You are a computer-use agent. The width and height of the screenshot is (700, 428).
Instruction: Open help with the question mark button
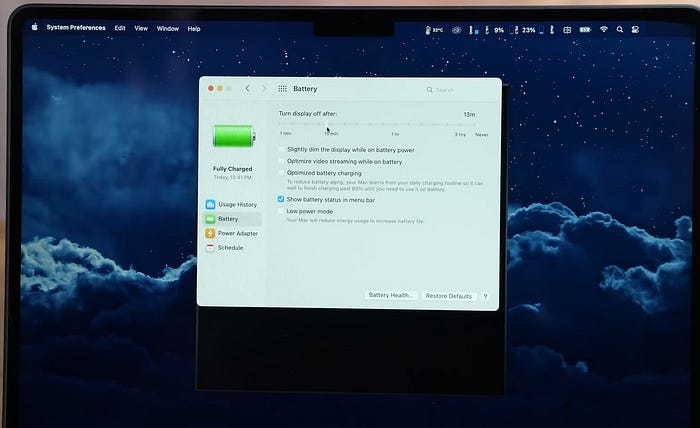[x=485, y=296]
